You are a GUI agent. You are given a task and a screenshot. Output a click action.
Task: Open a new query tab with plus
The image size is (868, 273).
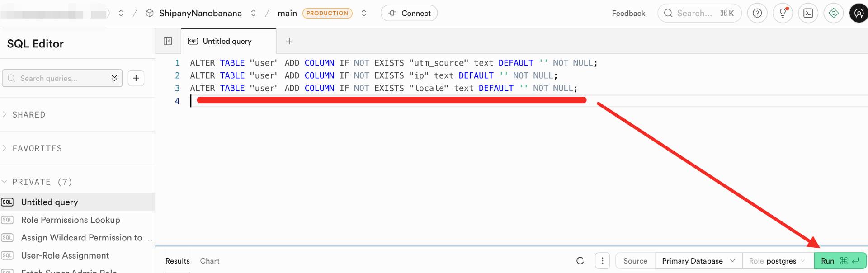tap(289, 41)
